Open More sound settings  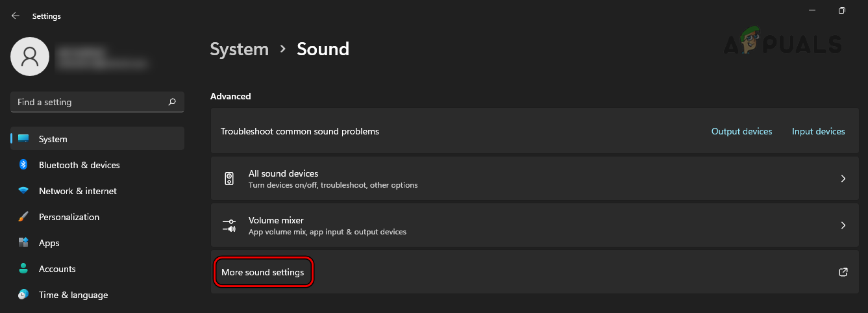tap(263, 272)
